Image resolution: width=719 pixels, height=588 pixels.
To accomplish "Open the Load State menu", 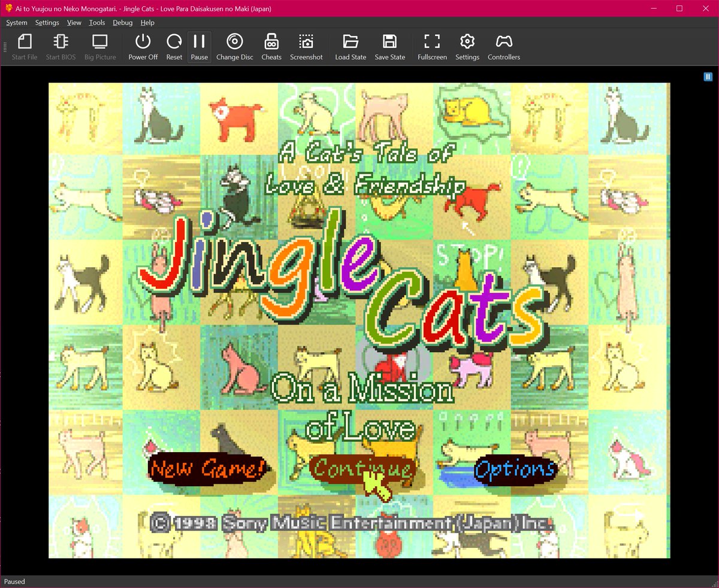I will tap(351, 47).
